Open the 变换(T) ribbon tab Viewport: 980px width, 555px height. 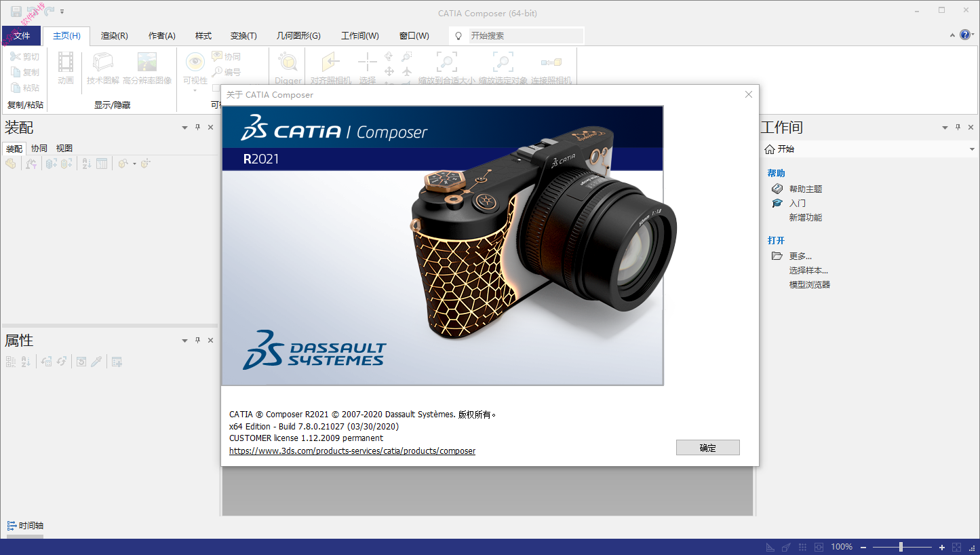(x=243, y=36)
